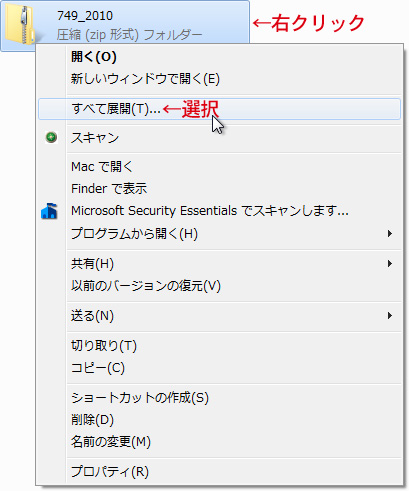Expand the プログラムから開く(H) submenu arrow
This screenshot has width=409, height=491.
pyautogui.click(x=390, y=234)
